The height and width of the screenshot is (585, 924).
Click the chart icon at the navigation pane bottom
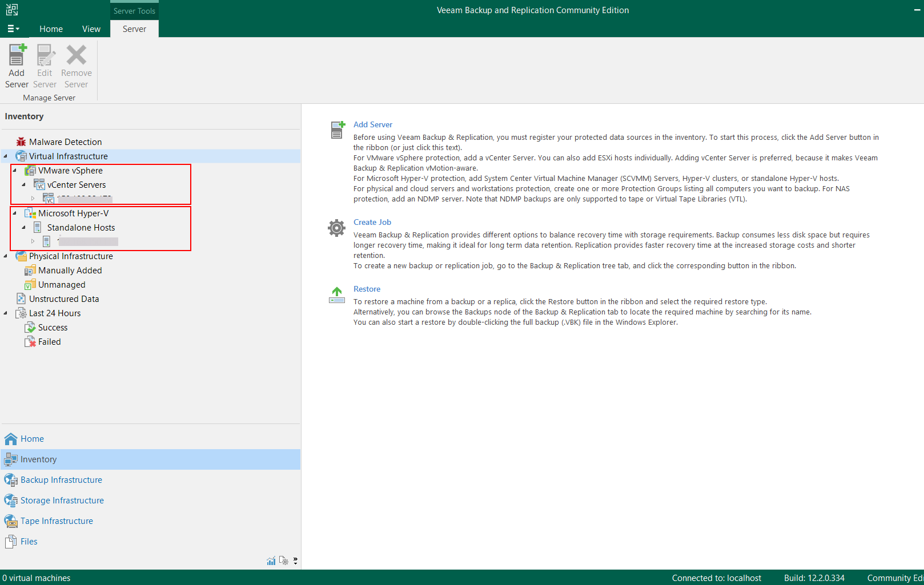271,561
